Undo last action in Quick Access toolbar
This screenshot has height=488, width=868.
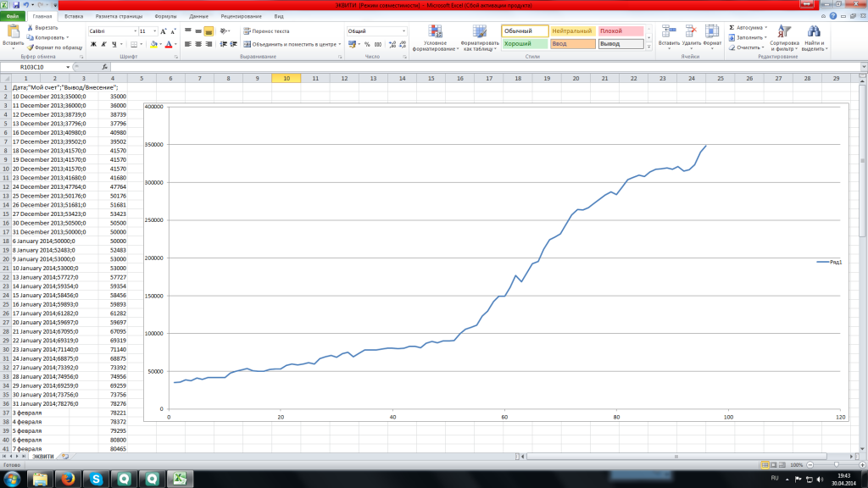[x=26, y=5]
